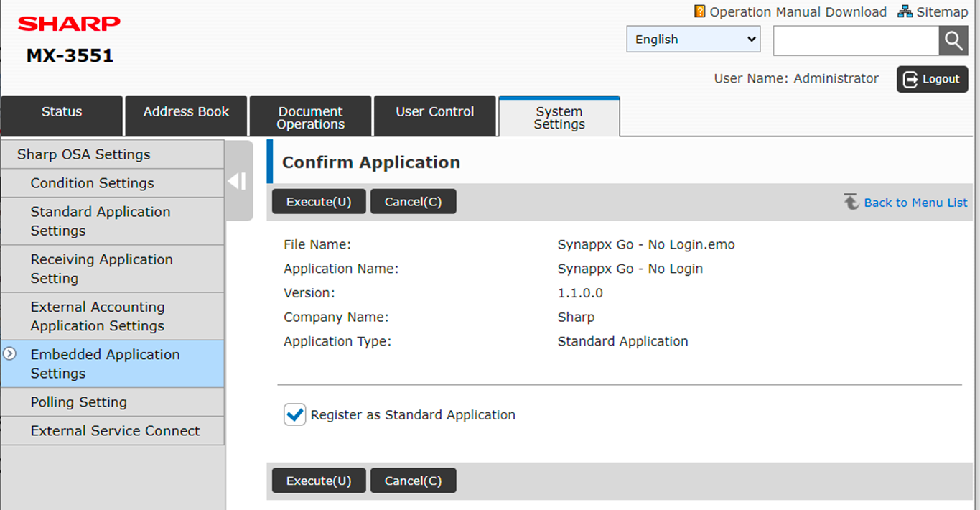Click the search magnifier icon
The height and width of the screenshot is (510, 980).
click(x=953, y=40)
